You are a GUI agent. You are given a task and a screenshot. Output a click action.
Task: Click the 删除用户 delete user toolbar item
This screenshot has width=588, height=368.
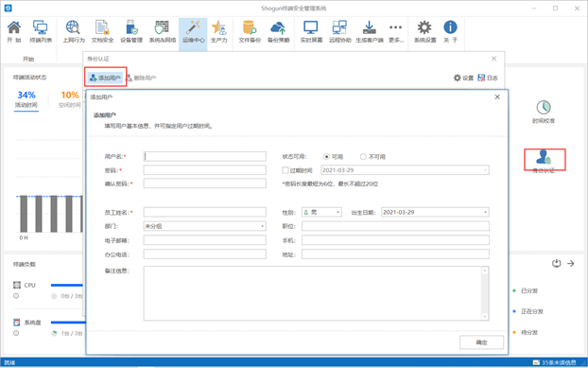click(141, 78)
